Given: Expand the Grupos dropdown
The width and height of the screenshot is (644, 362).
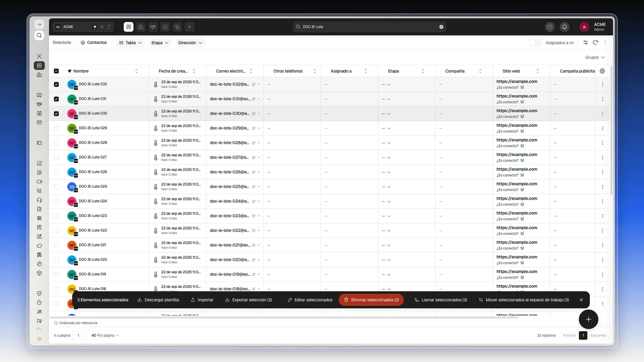Looking at the screenshot, I should tap(595, 58).
